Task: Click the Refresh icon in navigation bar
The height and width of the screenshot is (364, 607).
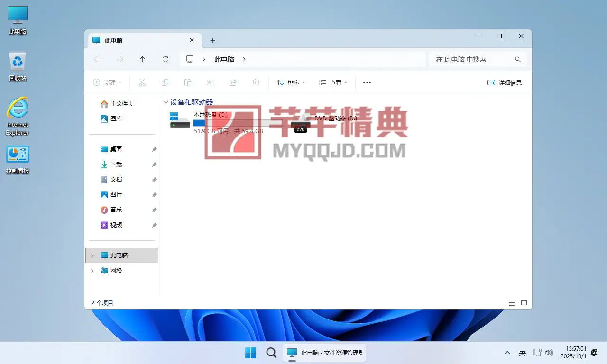Action: point(166,59)
